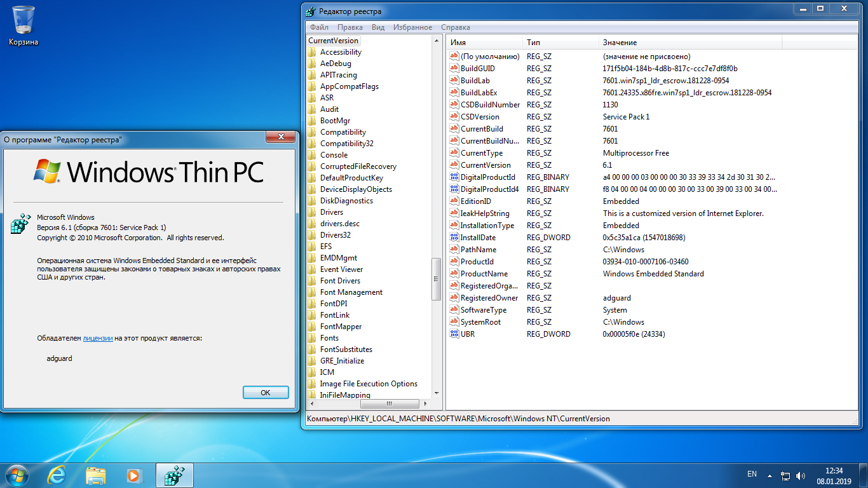Click the Show Desktop strip
Screen dimensions: 868x488
click(x=863, y=475)
